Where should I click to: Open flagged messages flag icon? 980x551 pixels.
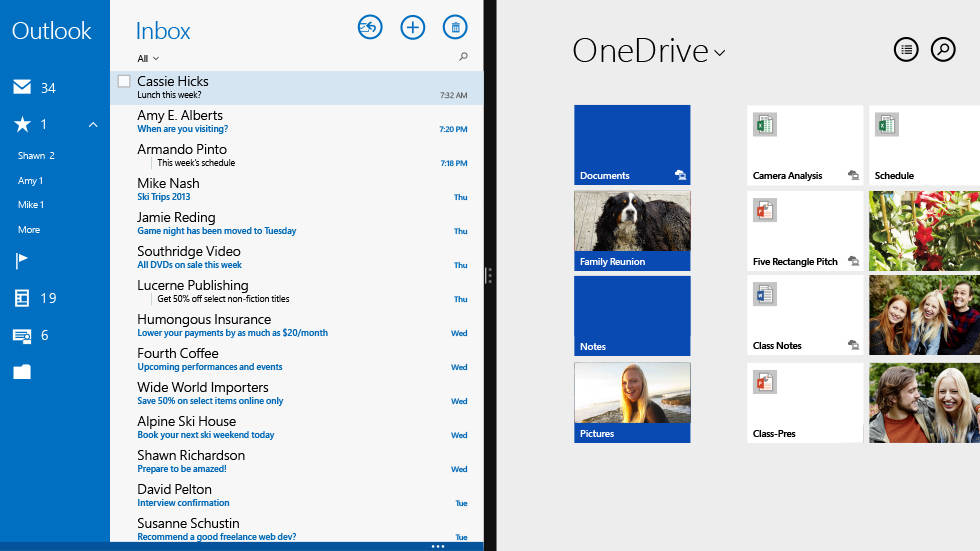pyautogui.click(x=21, y=261)
